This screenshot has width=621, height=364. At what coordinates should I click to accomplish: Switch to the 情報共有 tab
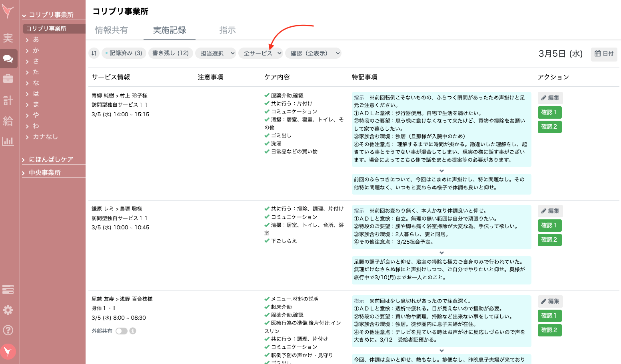coord(111,30)
